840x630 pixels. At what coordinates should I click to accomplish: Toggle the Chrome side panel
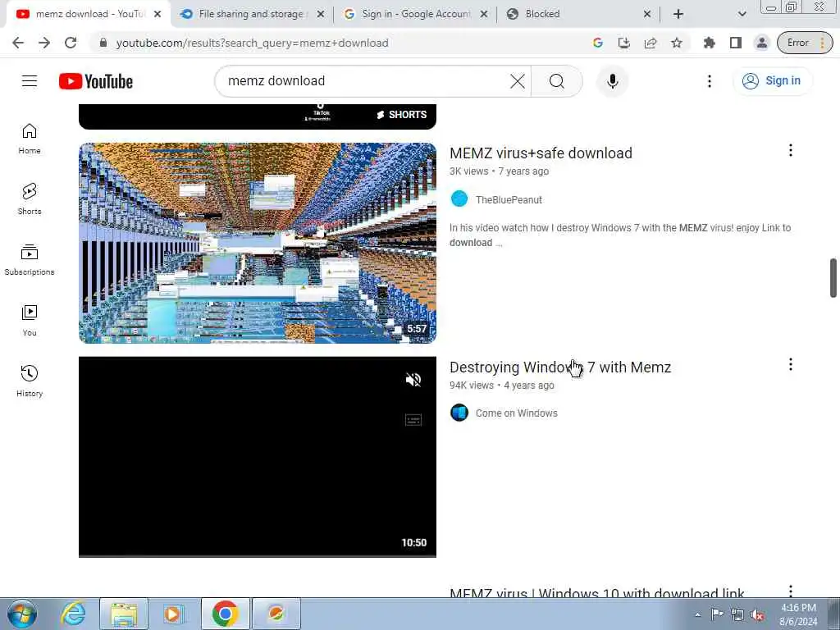pyautogui.click(x=736, y=43)
